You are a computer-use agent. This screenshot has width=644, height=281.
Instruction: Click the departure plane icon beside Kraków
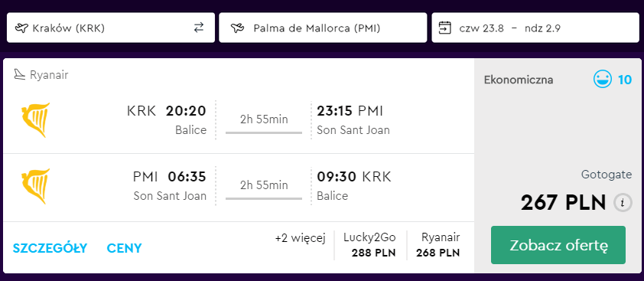pyautogui.click(x=21, y=28)
